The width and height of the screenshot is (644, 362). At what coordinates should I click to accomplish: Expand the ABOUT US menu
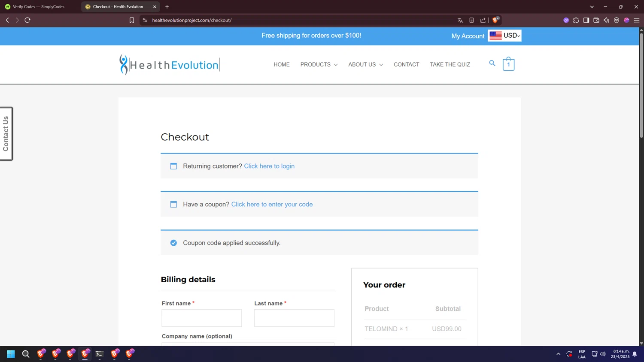[x=365, y=64]
